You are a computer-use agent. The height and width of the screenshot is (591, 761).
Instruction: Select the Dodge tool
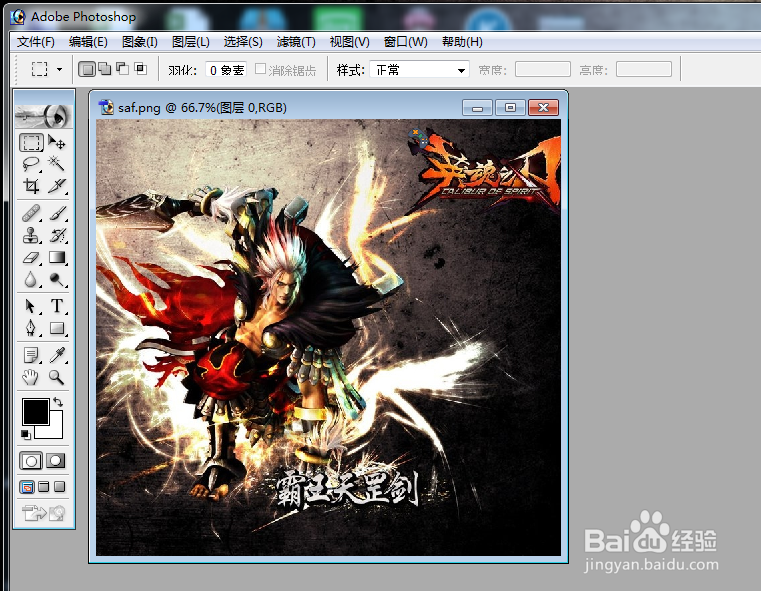coord(56,279)
